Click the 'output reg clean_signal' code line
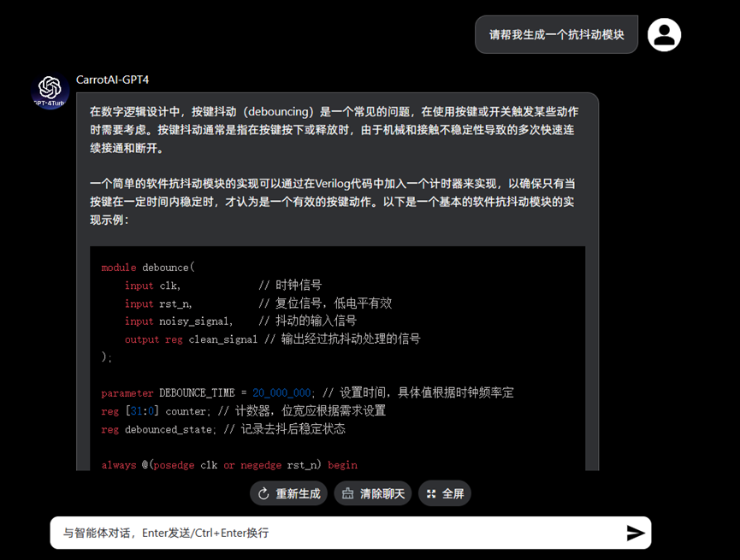 (272, 339)
